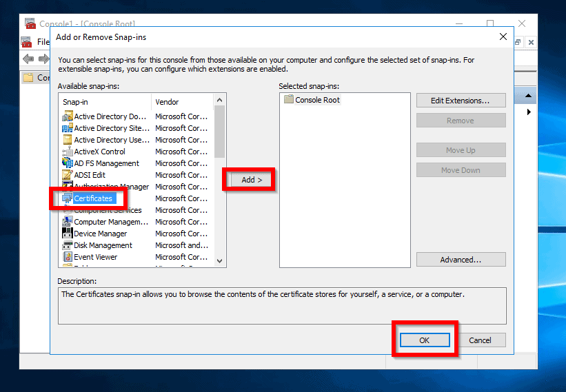Confirm with the OK button

tap(425, 340)
